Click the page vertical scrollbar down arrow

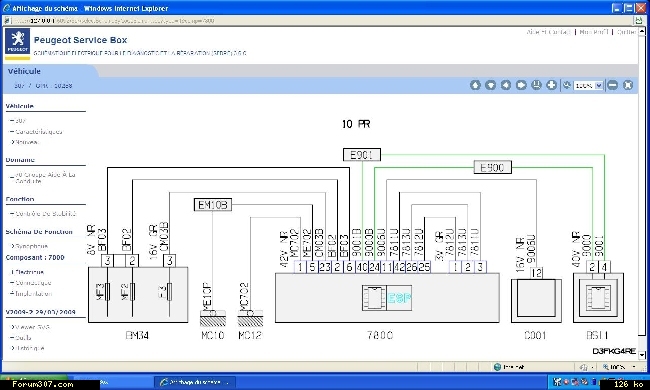pos(642,355)
